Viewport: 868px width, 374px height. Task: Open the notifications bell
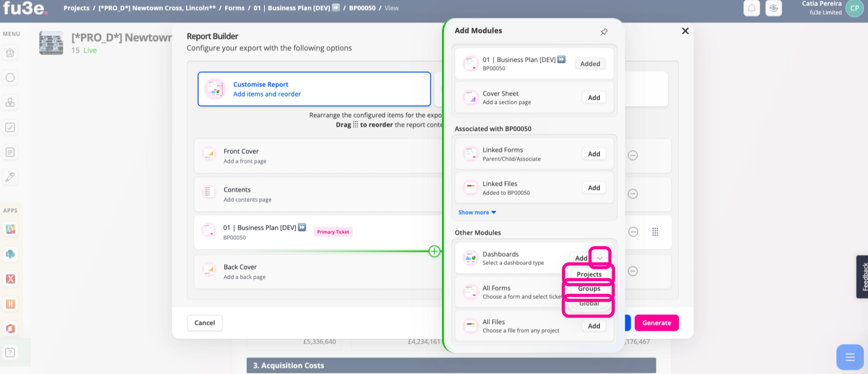(x=751, y=8)
